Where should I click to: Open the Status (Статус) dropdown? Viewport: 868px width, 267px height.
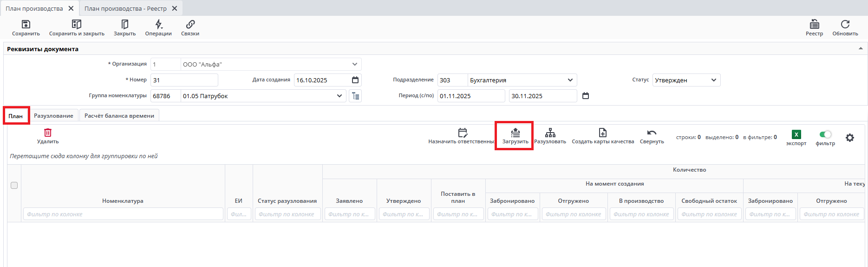pyautogui.click(x=713, y=80)
